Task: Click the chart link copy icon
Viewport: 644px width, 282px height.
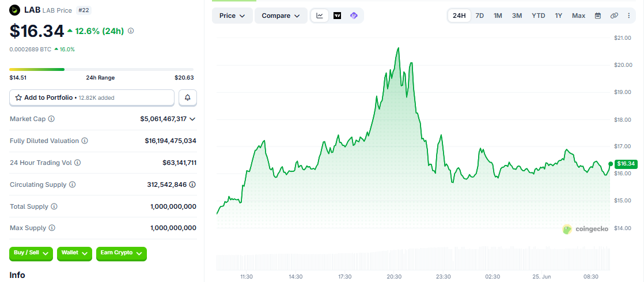Action: pyautogui.click(x=614, y=16)
